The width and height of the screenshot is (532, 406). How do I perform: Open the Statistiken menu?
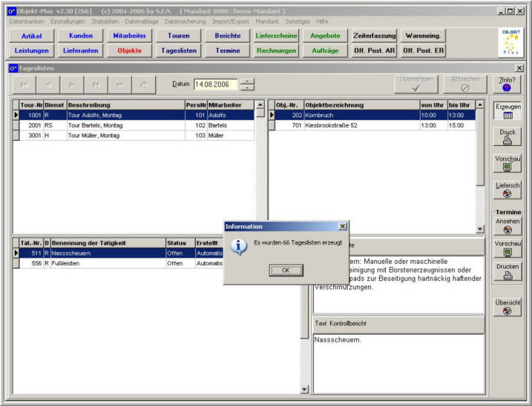pos(105,22)
